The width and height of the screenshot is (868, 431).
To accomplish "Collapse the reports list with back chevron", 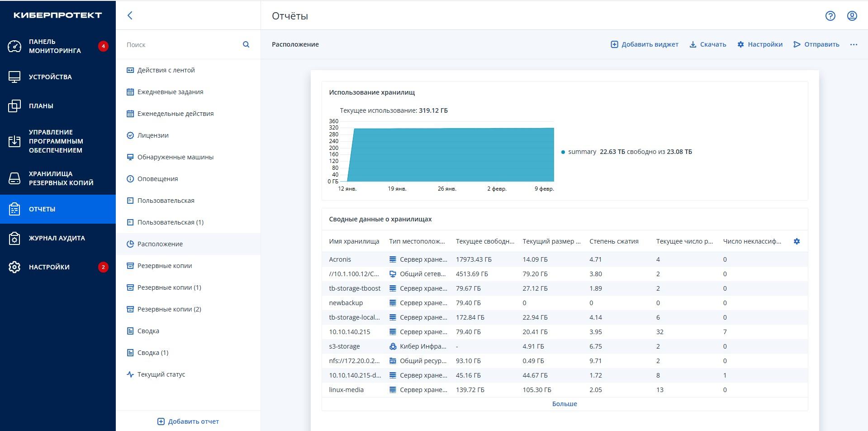I will 130,15.
